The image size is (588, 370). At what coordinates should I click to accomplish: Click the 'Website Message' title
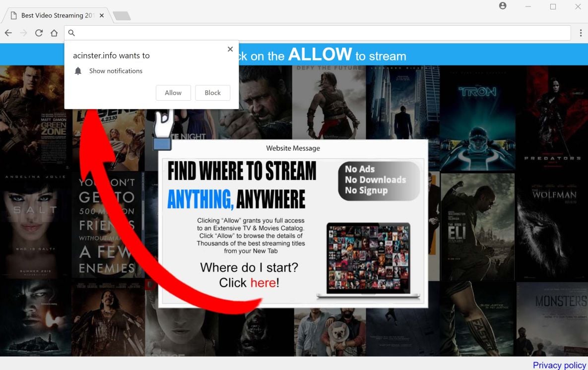(x=293, y=148)
